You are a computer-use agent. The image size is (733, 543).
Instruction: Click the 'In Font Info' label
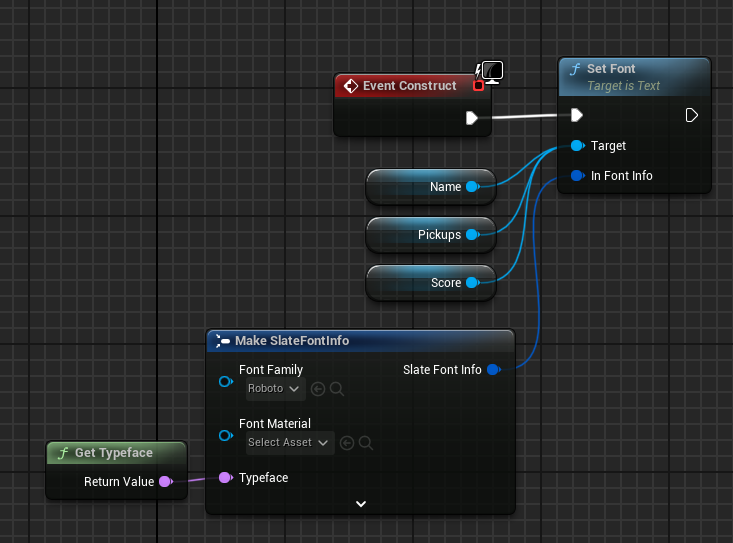click(x=621, y=176)
